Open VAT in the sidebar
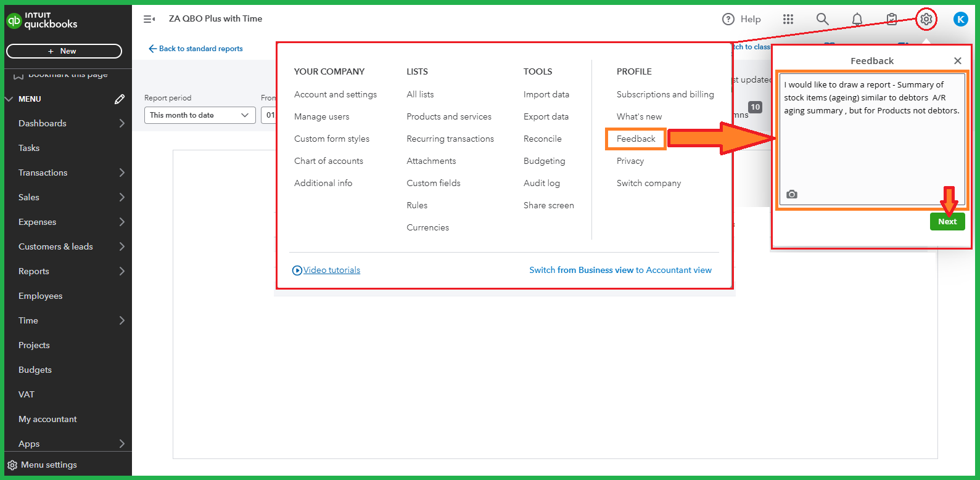The image size is (980, 480). 27,394
